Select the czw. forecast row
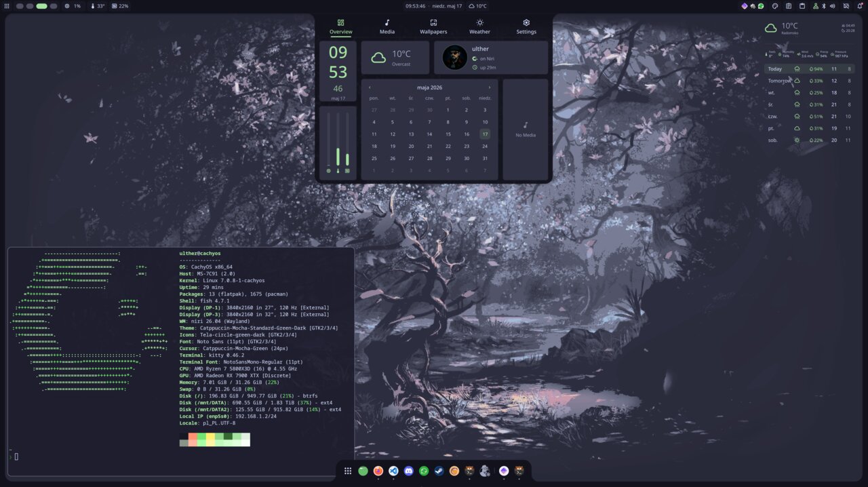The image size is (868, 487). pos(809,116)
